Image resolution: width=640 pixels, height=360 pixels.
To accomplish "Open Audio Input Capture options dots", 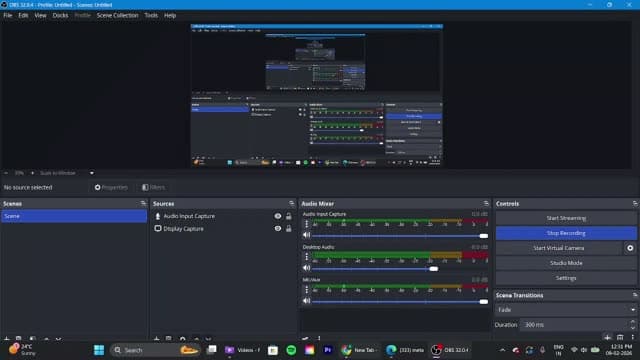I will click(x=307, y=224).
